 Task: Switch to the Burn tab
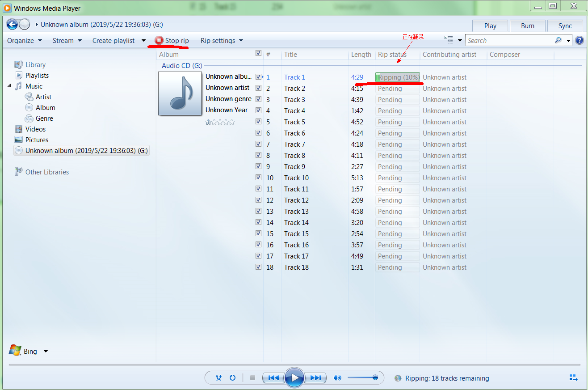click(x=528, y=25)
